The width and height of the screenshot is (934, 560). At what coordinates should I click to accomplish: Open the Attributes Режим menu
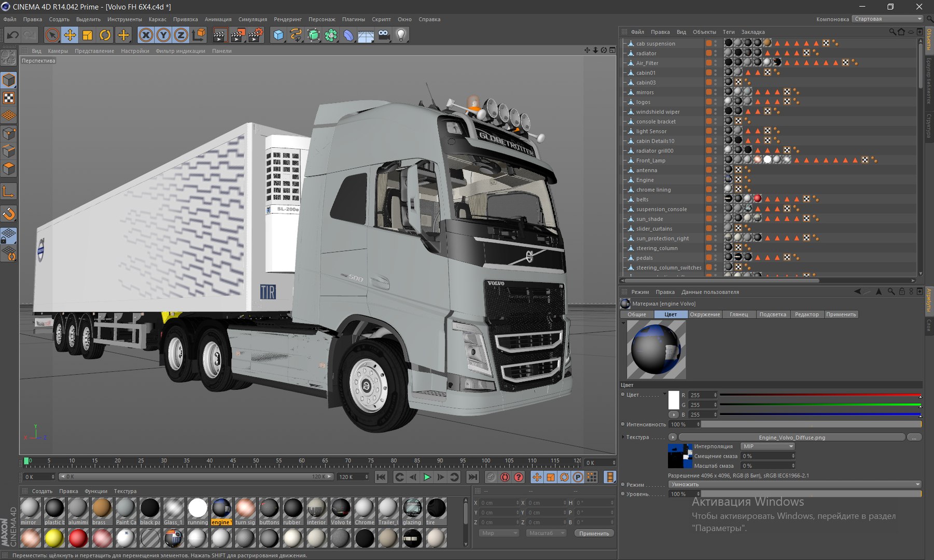point(640,292)
